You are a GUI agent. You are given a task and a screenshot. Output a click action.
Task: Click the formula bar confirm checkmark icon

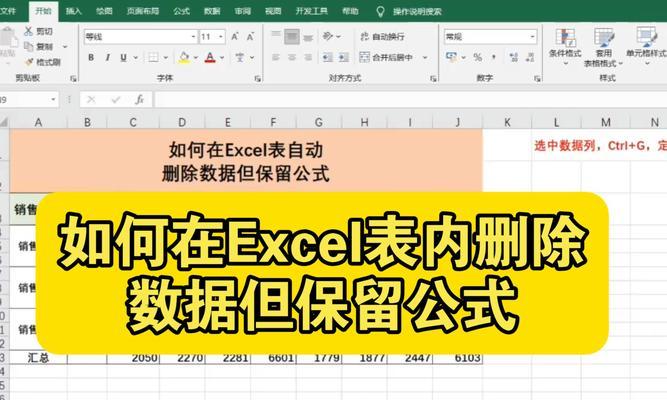[115, 100]
